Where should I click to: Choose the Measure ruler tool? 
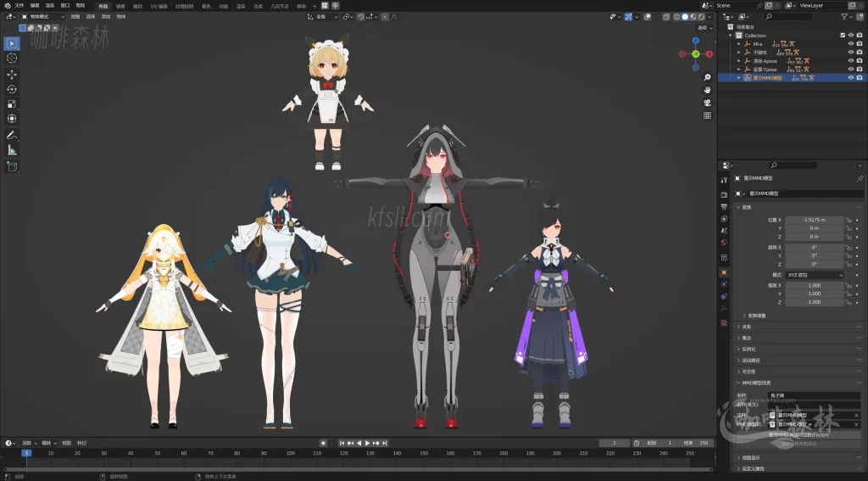point(12,150)
